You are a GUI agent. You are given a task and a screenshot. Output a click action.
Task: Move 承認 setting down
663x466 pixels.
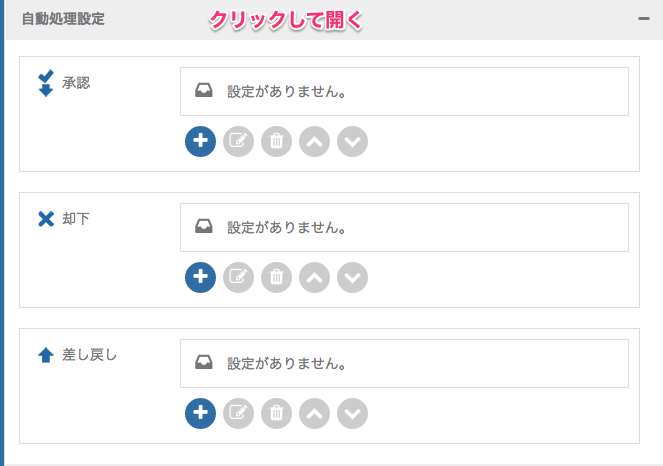pos(353,141)
